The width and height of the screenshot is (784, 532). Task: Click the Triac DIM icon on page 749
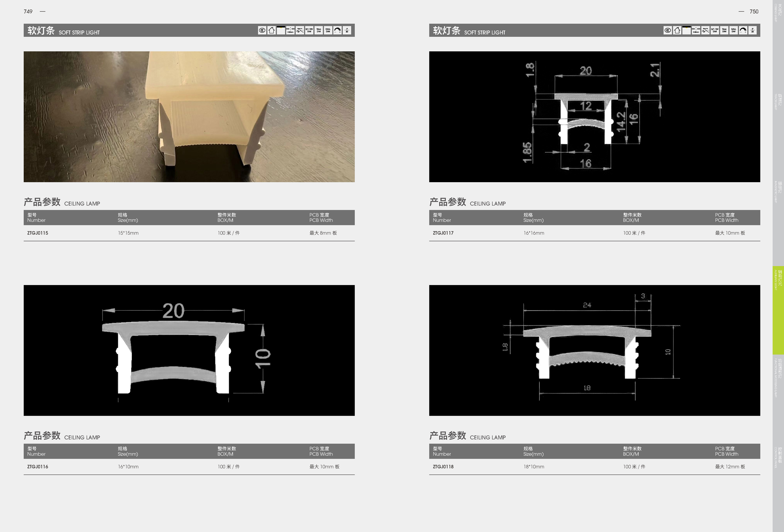(318, 30)
